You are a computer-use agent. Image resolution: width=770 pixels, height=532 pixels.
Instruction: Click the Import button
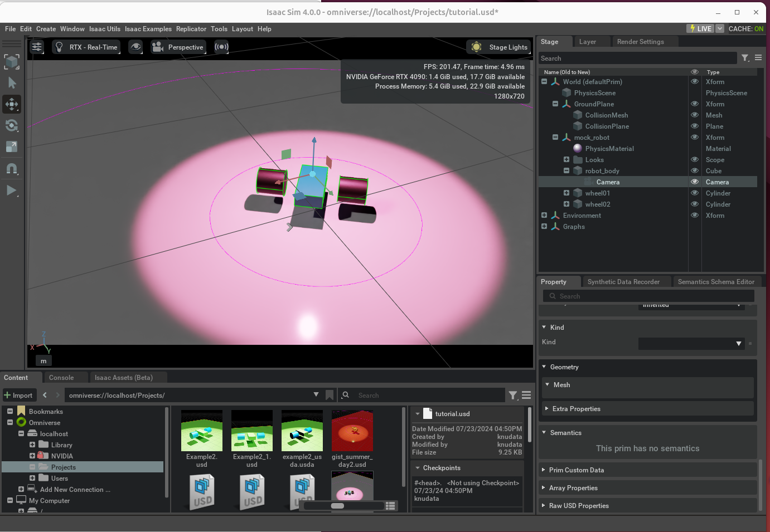click(x=18, y=396)
